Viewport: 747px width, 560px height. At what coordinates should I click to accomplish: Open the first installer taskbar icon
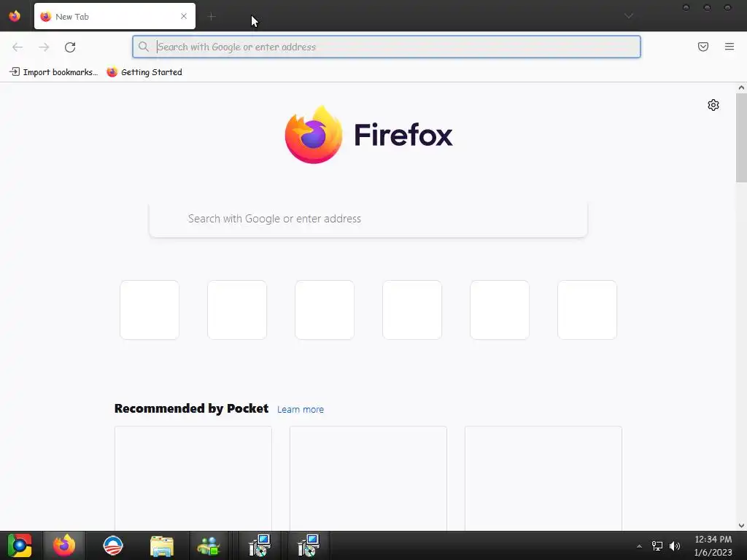(x=260, y=545)
